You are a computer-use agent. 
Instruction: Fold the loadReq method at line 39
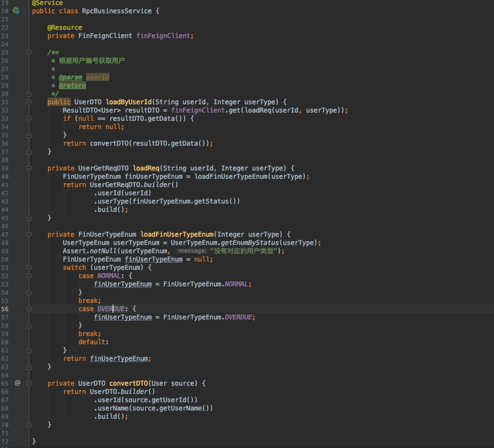pyautogui.click(x=29, y=168)
